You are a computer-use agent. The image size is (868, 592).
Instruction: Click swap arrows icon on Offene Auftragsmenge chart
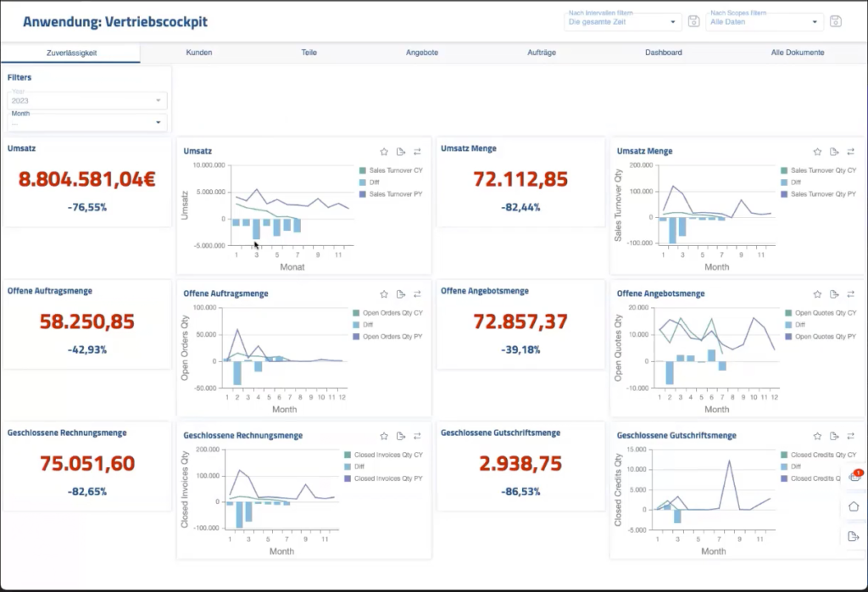point(417,294)
